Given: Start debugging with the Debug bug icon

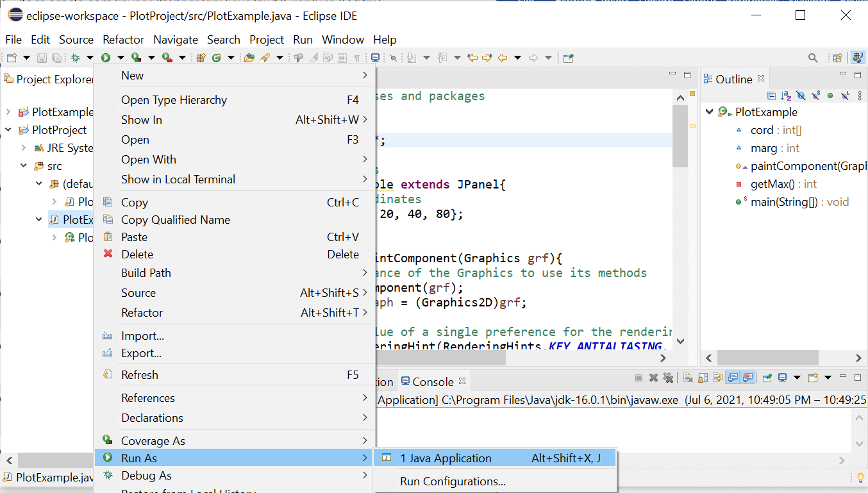Looking at the screenshot, I should click(x=76, y=57).
